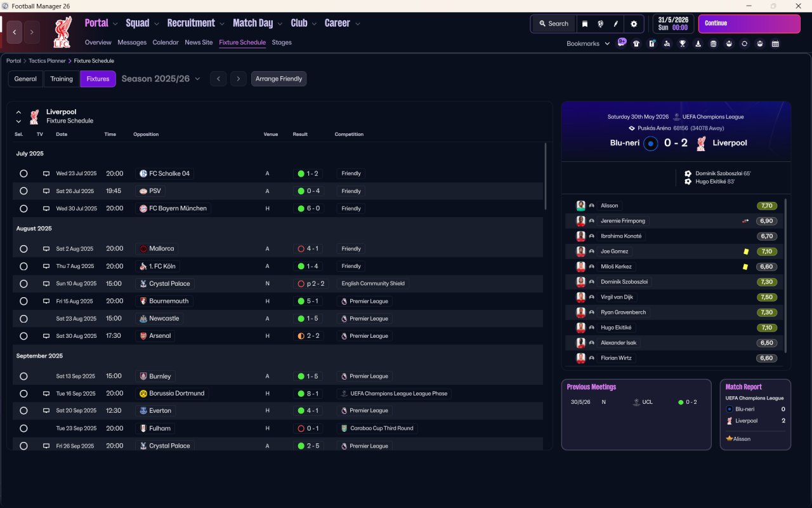The image size is (812, 508).
Task: Click the Blu-neri club badge in match header
Action: (x=651, y=144)
